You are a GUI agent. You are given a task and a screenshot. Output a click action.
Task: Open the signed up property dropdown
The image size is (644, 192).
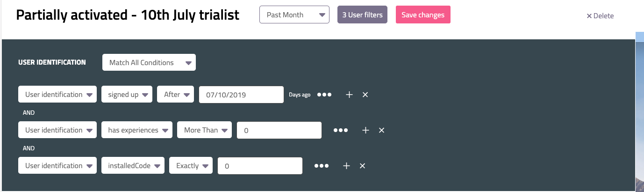coord(127,95)
